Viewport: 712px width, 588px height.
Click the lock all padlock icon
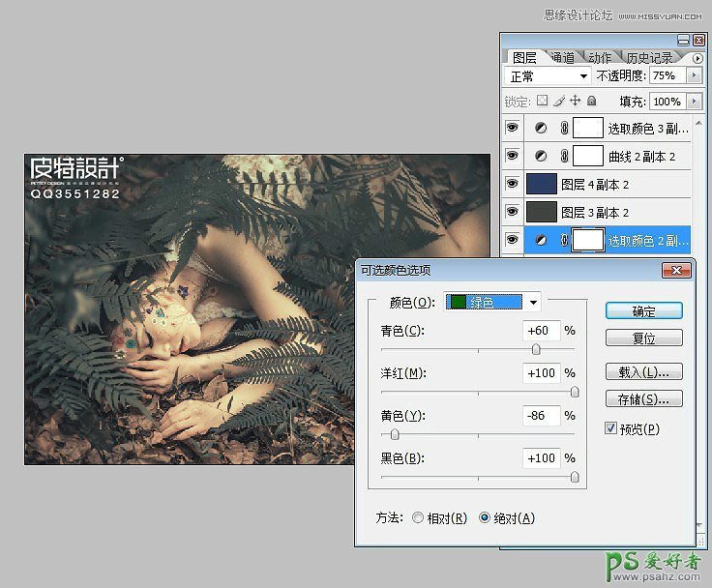[x=591, y=101]
